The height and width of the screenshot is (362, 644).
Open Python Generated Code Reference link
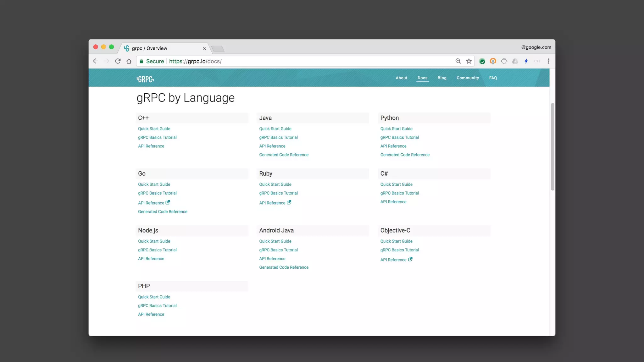pyautogui.click(x=405, y=155)
